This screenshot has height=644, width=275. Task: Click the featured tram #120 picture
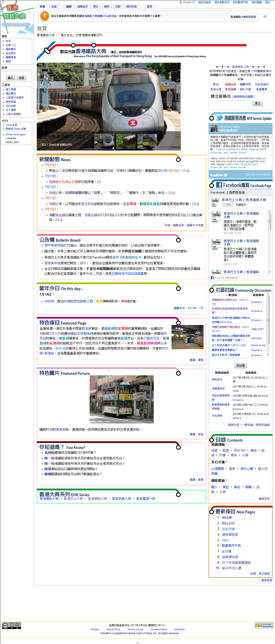pos(122,399)
